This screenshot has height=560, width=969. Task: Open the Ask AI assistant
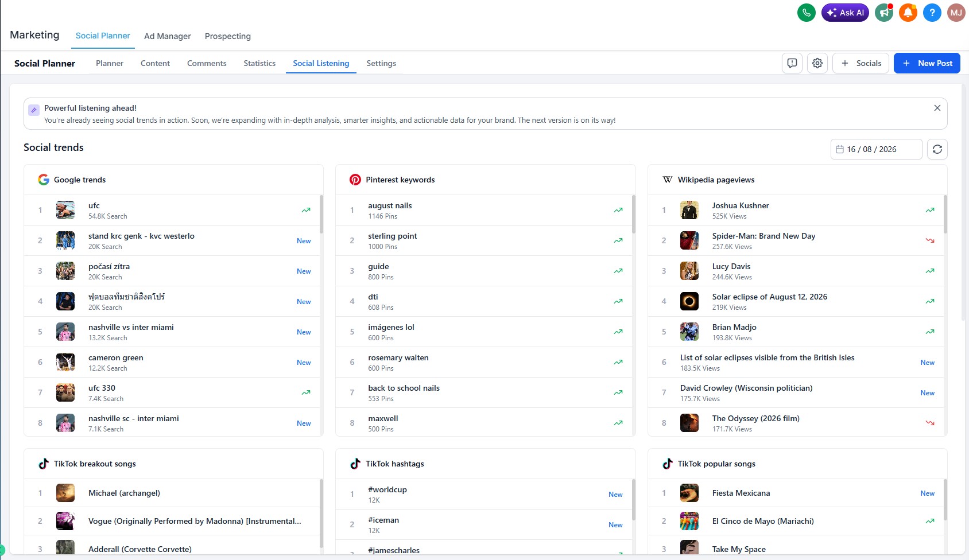(845, 13)
